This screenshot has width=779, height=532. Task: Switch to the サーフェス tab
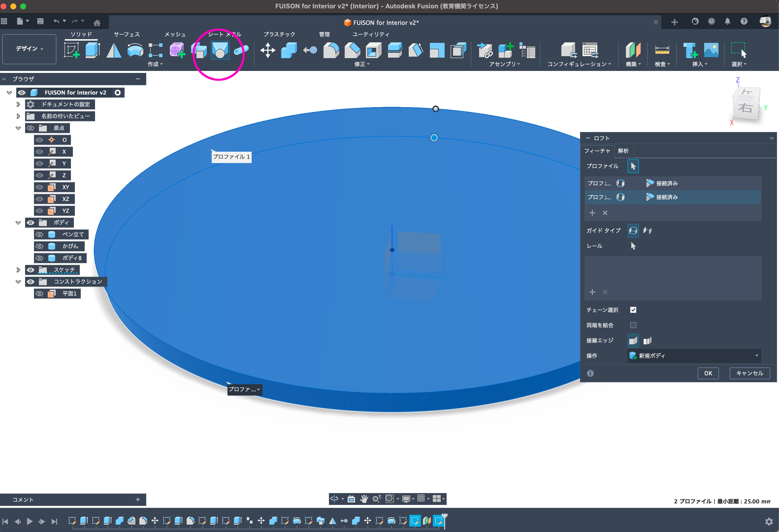[126, 34]
